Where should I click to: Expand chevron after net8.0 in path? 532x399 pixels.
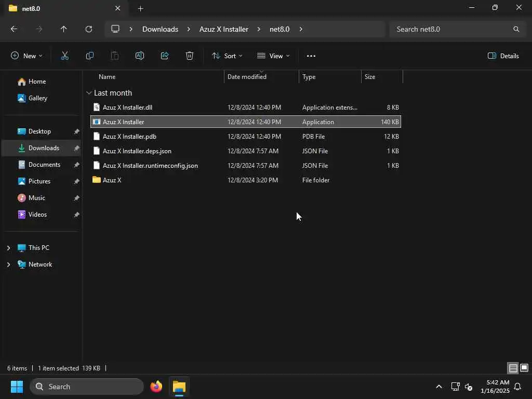[x=301, y=29]
